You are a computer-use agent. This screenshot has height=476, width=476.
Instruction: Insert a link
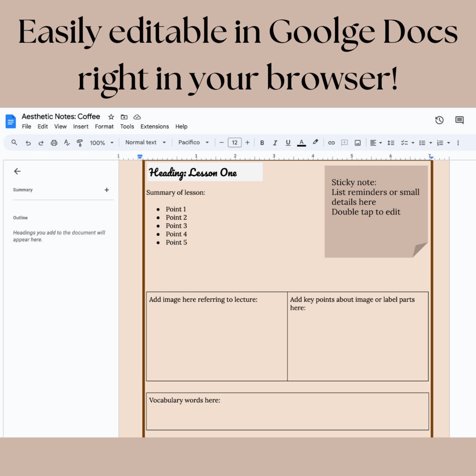(x=332, y=142)
